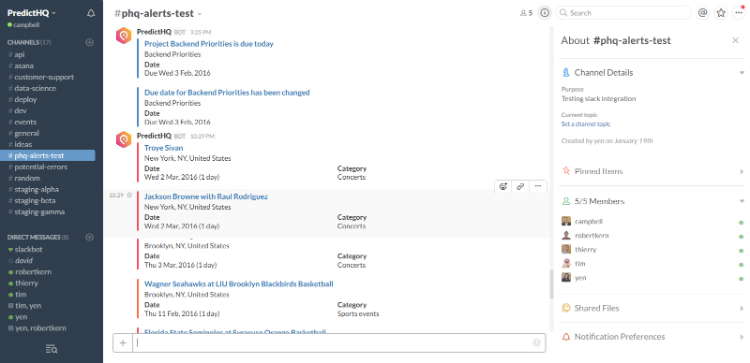Close the About #phq-alerts-test panel
Screen dimensions: 750x363
pyautogui.click(x=736, y=41)
